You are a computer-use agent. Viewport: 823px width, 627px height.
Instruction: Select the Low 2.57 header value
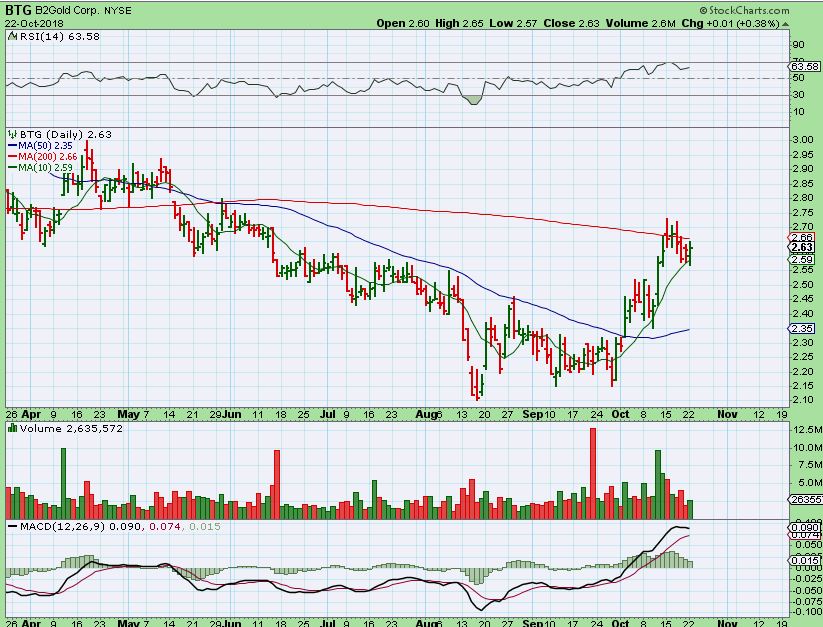(514, 24)
